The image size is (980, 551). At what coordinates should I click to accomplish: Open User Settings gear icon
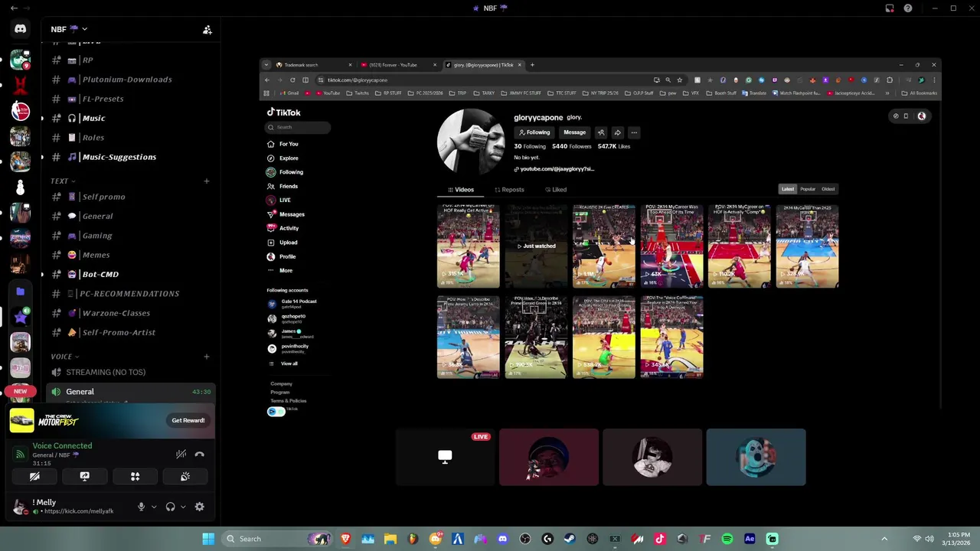click(200, 507)
